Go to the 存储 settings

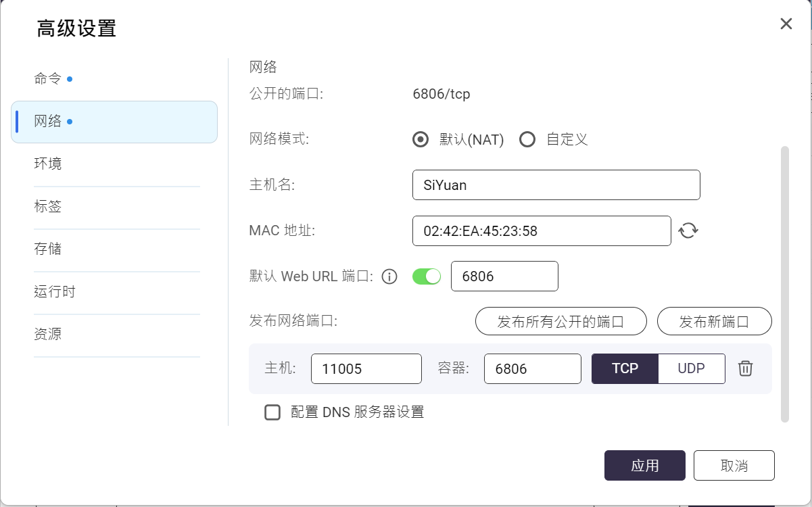pos(48,249)
